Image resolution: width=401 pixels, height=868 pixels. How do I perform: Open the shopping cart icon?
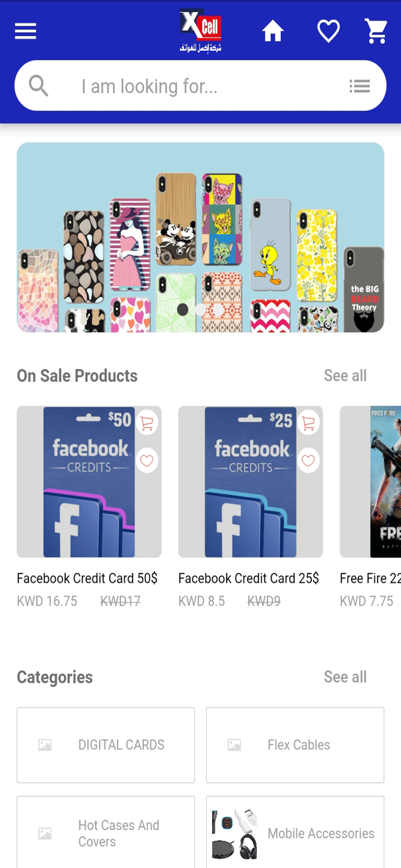point(376,31)
